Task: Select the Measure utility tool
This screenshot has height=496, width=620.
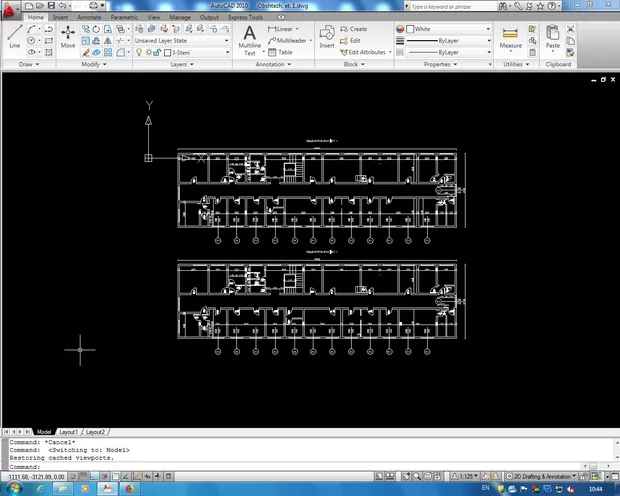Action: click(x=510, y=38)
